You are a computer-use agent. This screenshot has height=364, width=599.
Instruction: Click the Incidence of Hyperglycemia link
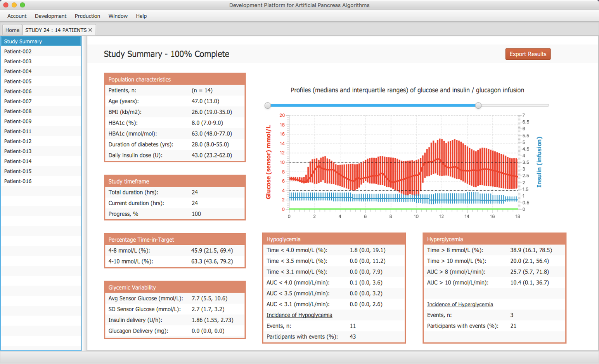[460, 305]
